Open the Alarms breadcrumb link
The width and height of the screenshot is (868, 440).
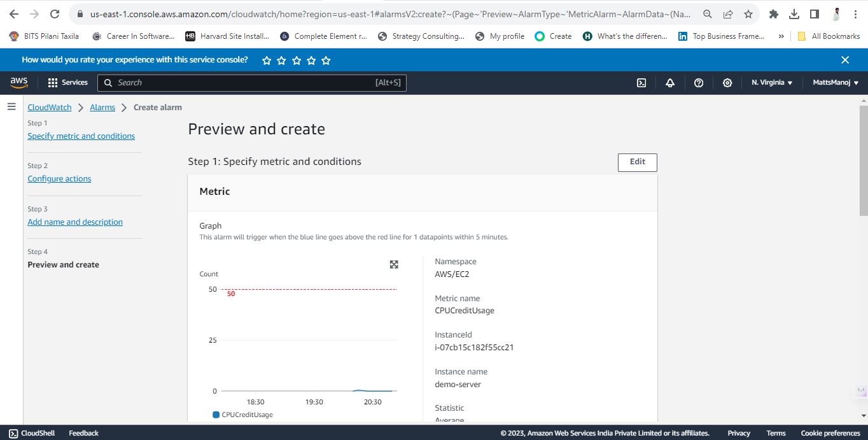102,108
